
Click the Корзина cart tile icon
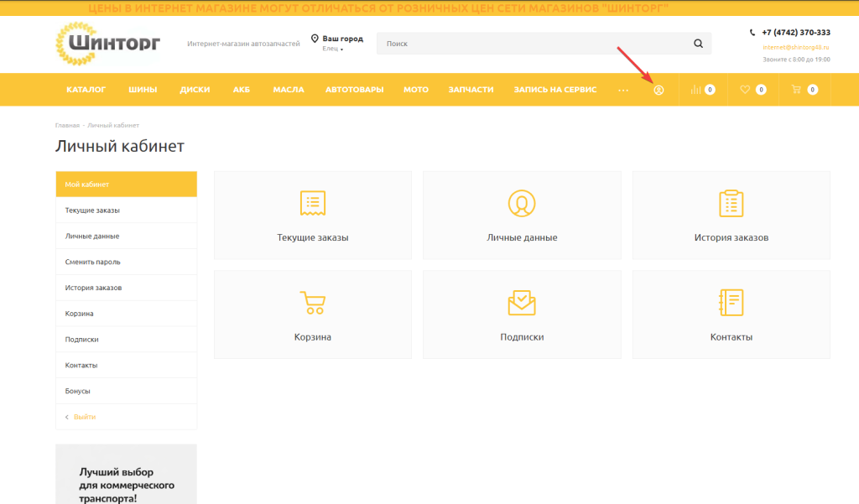pos(313,303)
